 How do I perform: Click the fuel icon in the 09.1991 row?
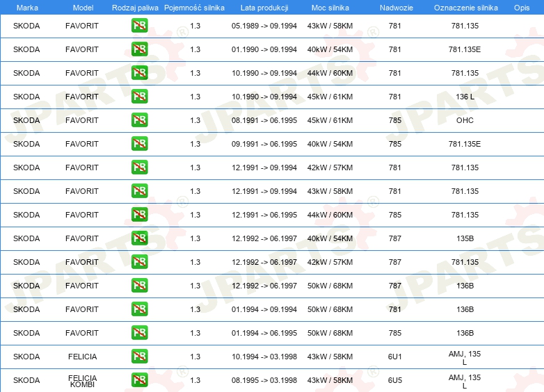tap(139, 143)
